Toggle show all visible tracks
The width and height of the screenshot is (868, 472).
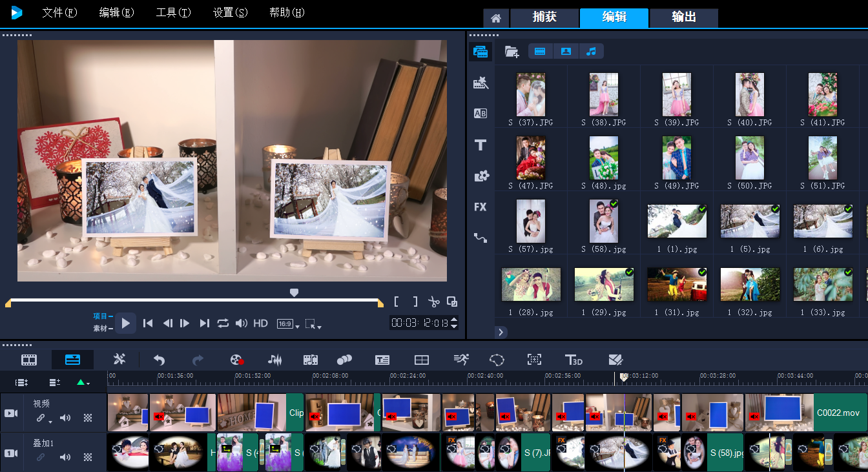[21, 382]
